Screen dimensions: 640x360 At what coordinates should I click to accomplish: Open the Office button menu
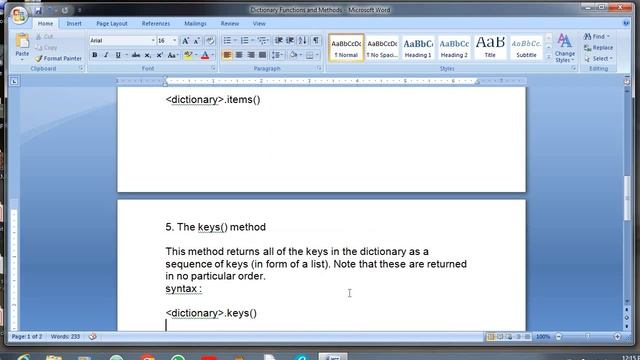pyautogui.click(x=19, y=15)
